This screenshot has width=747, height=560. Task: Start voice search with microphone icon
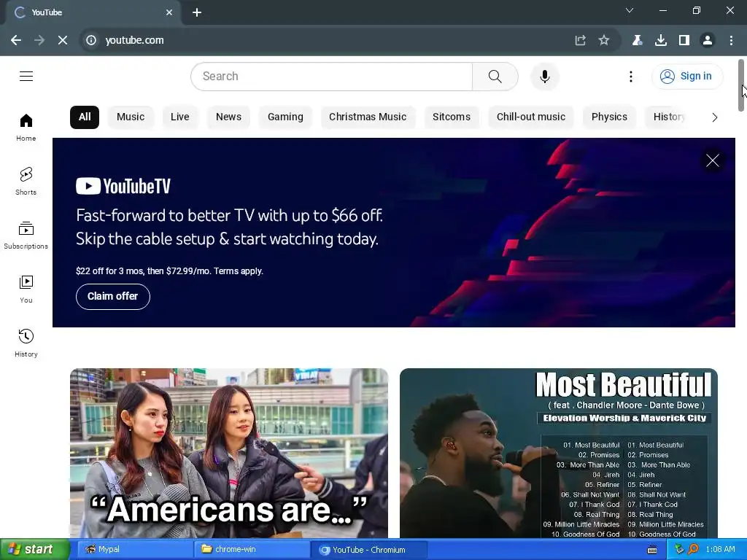(544, 76)
